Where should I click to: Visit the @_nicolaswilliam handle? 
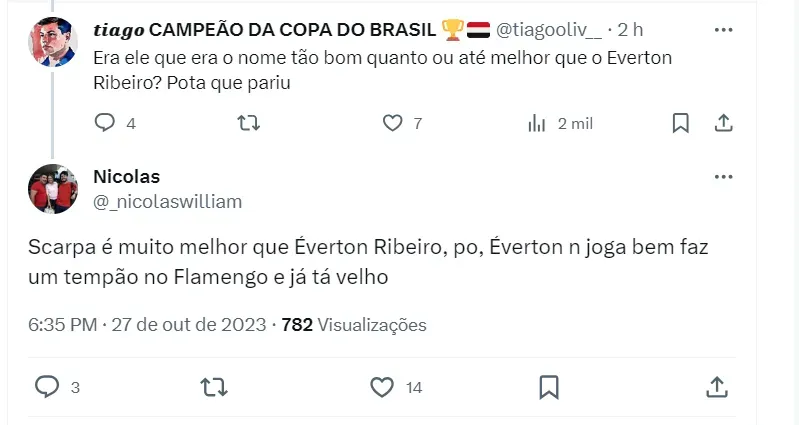pyautogui.click(x=167, y=201)
